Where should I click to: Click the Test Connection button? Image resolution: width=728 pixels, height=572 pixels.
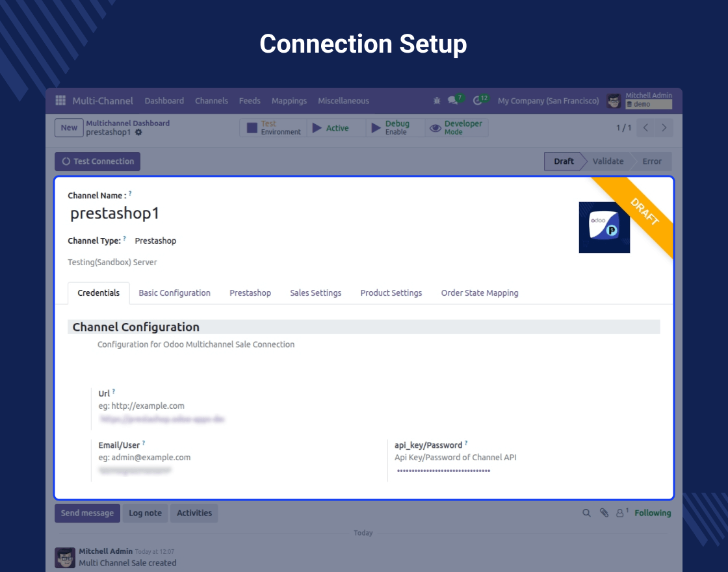(97, 162)
